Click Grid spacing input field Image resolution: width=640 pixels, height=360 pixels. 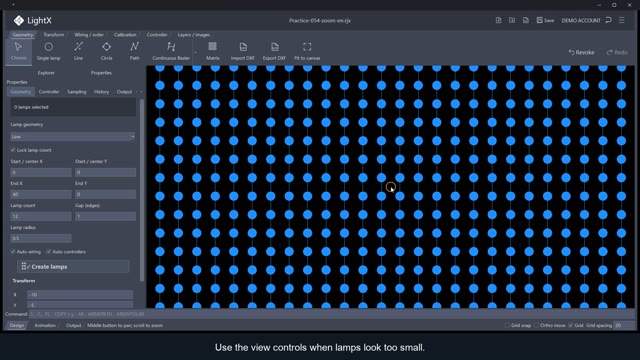623,325
